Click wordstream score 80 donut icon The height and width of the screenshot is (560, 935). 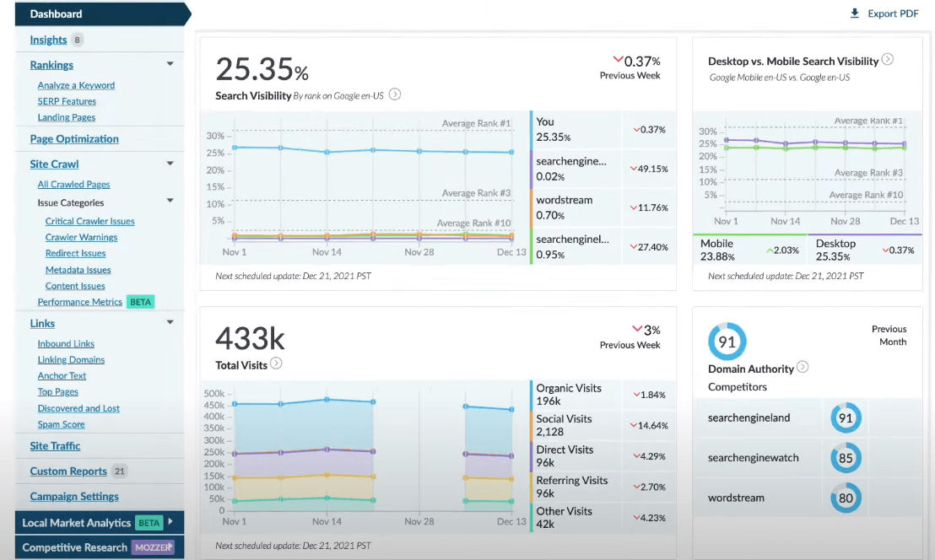[846, 498]
